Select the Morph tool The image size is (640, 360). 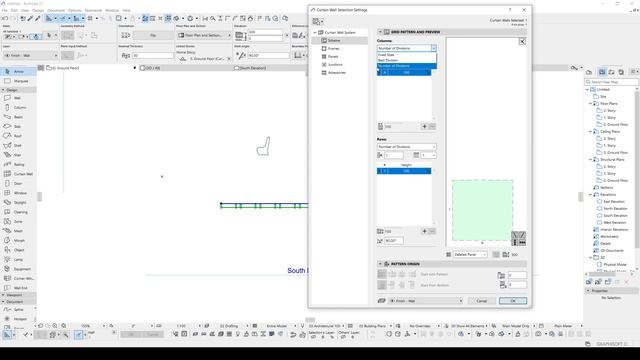pos(18,240)
